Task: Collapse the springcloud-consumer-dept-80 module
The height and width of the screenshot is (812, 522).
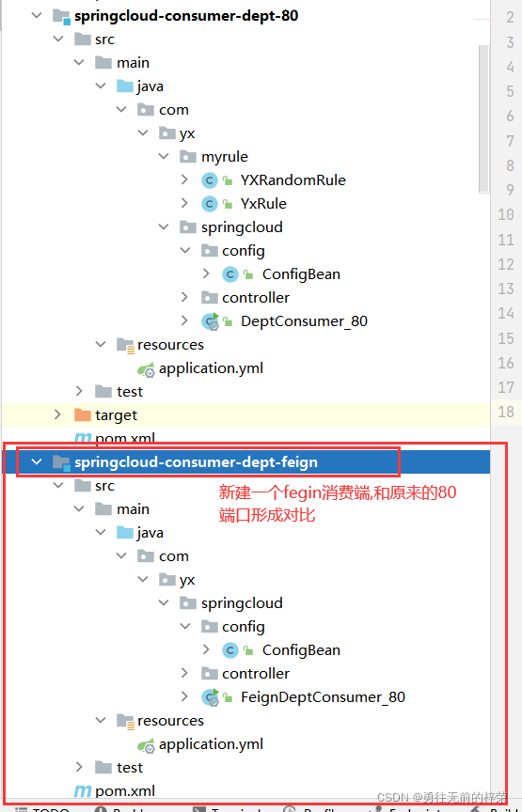Action: click(37, 16)
